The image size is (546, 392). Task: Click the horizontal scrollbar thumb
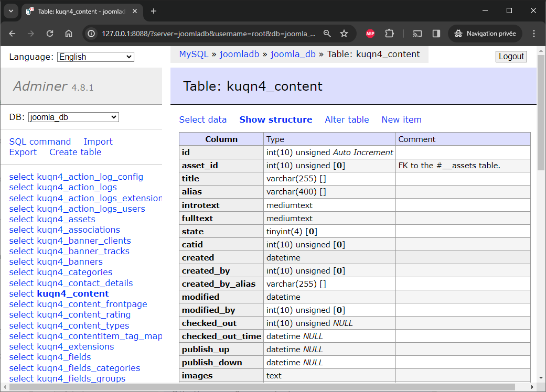[x=262, y=387]
